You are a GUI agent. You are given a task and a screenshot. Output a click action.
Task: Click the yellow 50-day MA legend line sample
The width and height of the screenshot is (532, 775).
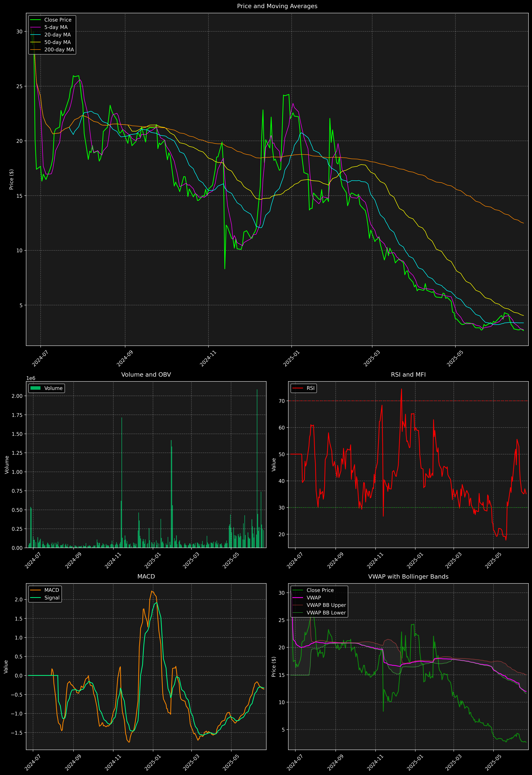tap(35, 42)
